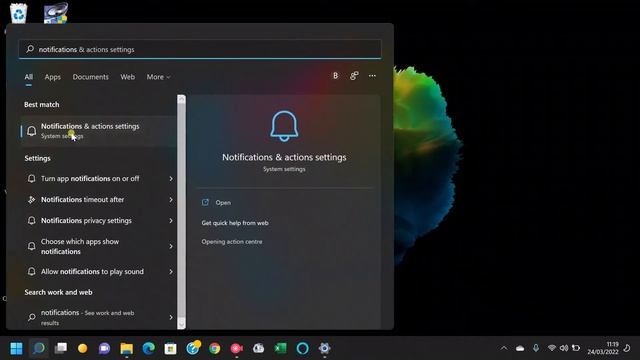This screenshot has width=640, height=360.
Task: Click scrollbar up arrow in results list
Action: 182,99
